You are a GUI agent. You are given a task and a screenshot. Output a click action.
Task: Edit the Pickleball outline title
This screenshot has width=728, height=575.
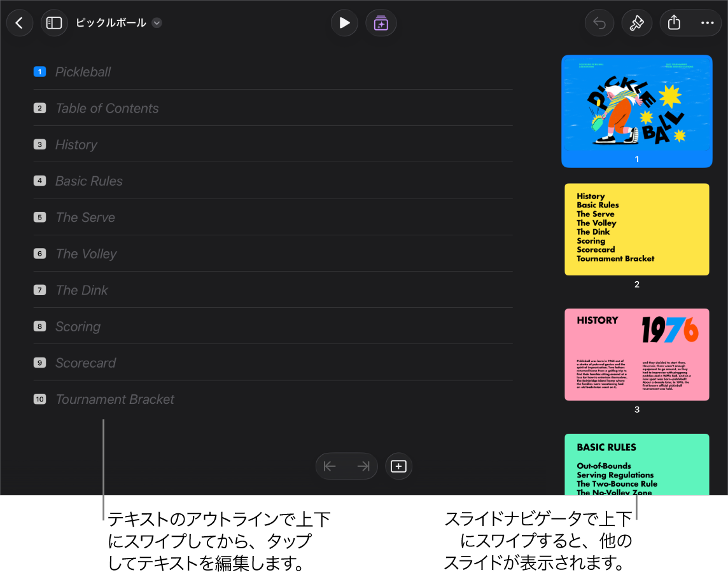[x=83, y=72]
